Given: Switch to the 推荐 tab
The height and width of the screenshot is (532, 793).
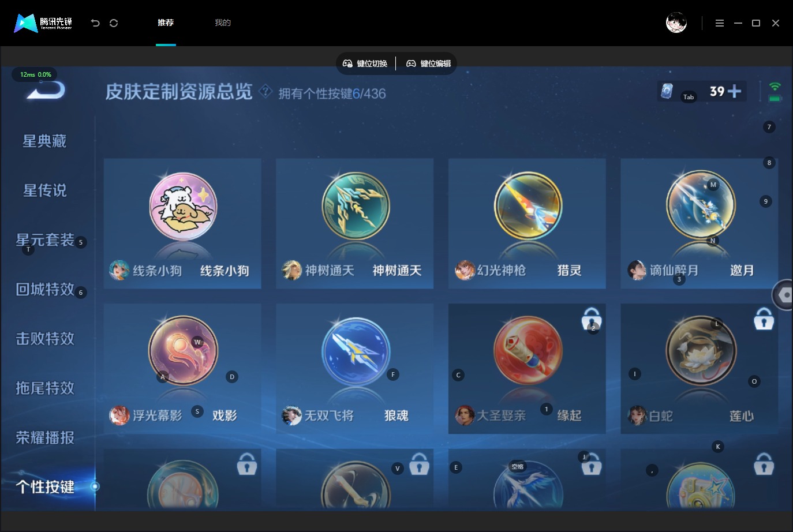Looking at the screenshot, I should [x=166, y=23].
